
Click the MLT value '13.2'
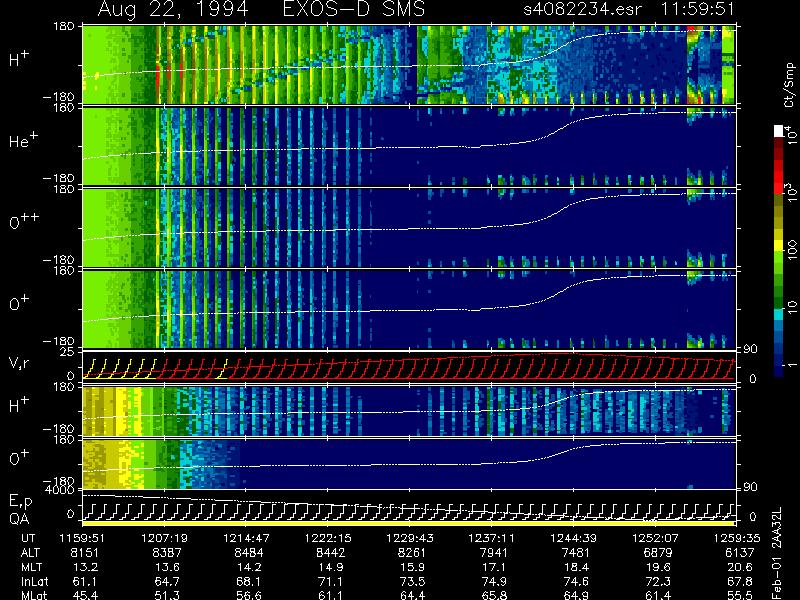click(x=86, y=567)
